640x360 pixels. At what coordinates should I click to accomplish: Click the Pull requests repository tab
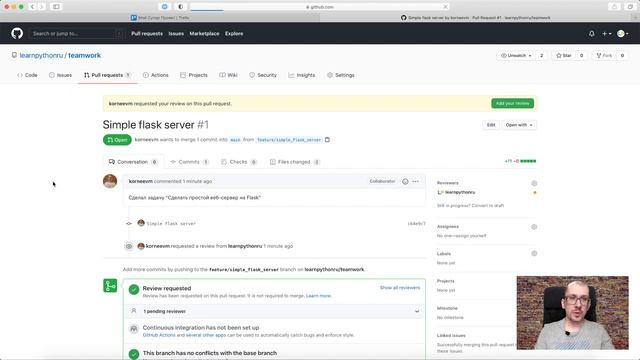pyautogui.click(x=107, y=75)
